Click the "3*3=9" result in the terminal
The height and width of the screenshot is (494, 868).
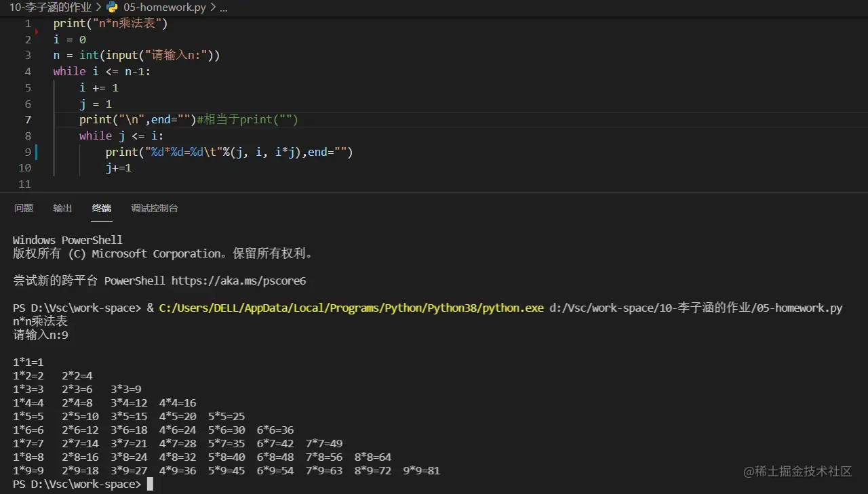click(x=126, y=389)
